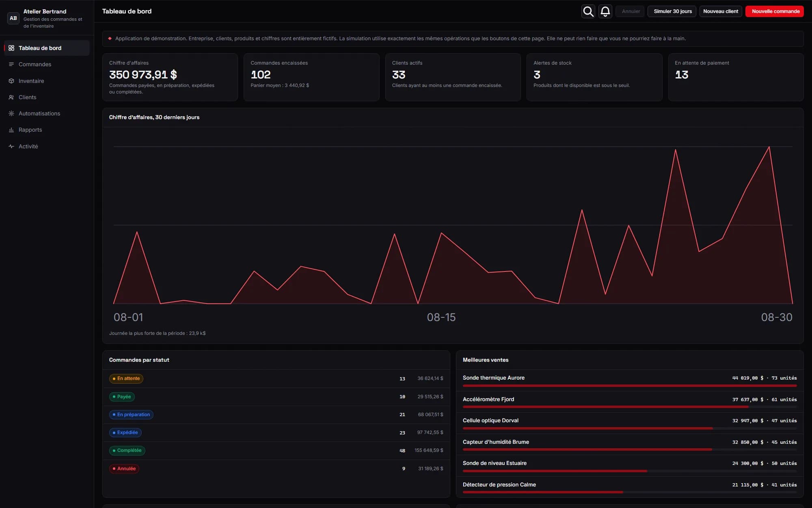Click Accéléromètre Fjord progress bar
The width and height of the screenshot is (812, 508).
[630, 407]
